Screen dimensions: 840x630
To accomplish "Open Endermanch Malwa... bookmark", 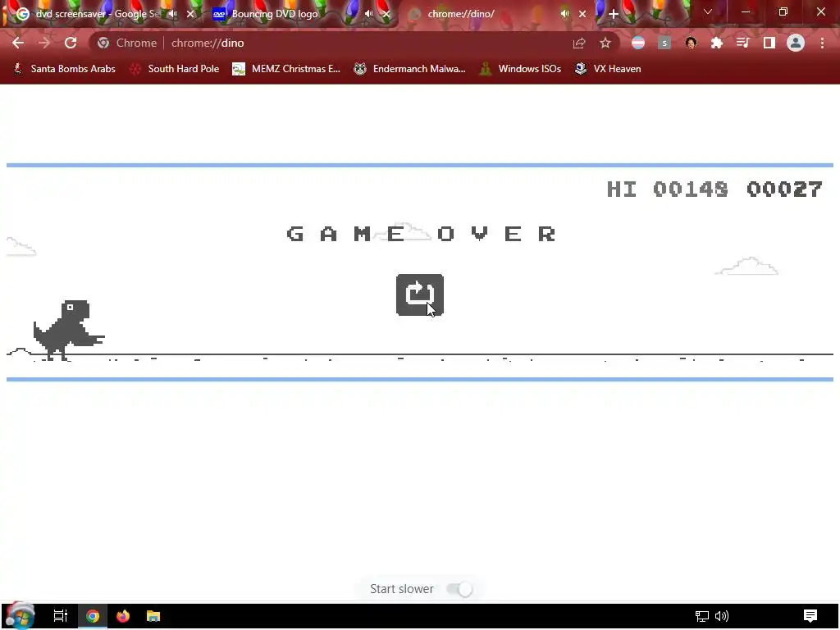I will point(410,69).
